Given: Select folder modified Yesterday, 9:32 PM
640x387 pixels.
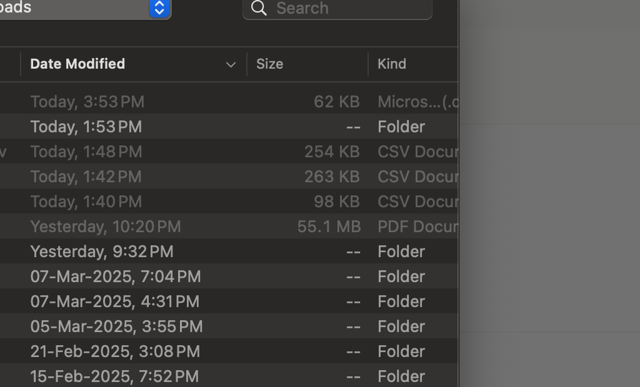Looking at the screenshot, I should [229, 251].
